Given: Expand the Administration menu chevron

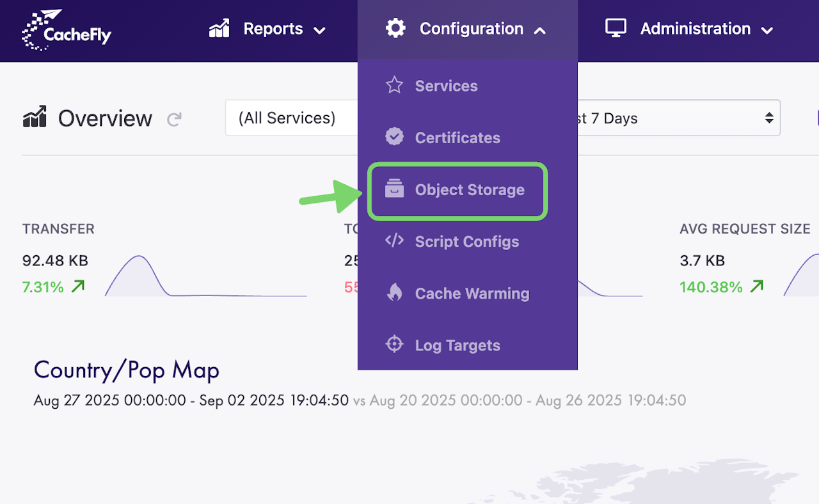Looking at the screenshot, I should coord(767,30).
